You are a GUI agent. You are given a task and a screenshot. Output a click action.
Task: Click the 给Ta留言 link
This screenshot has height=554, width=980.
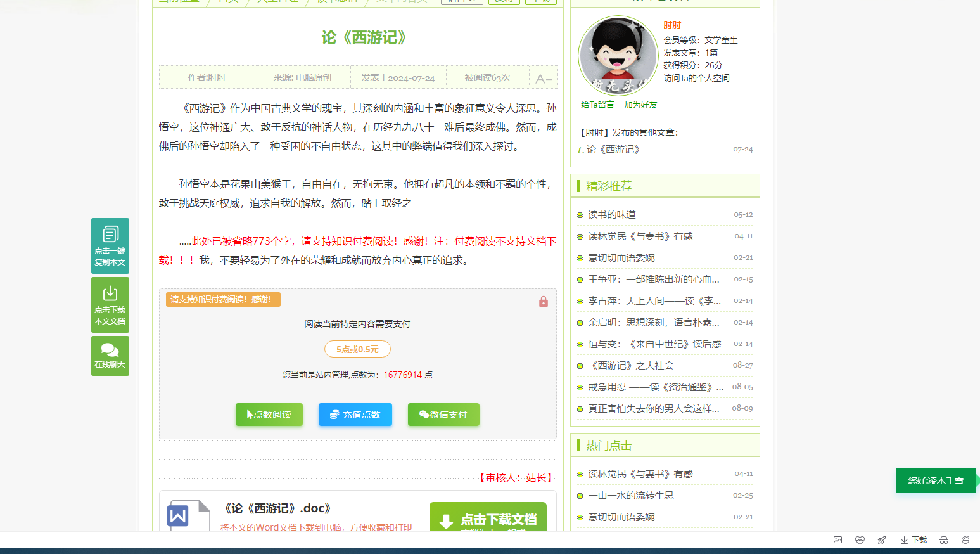point(597,105)
